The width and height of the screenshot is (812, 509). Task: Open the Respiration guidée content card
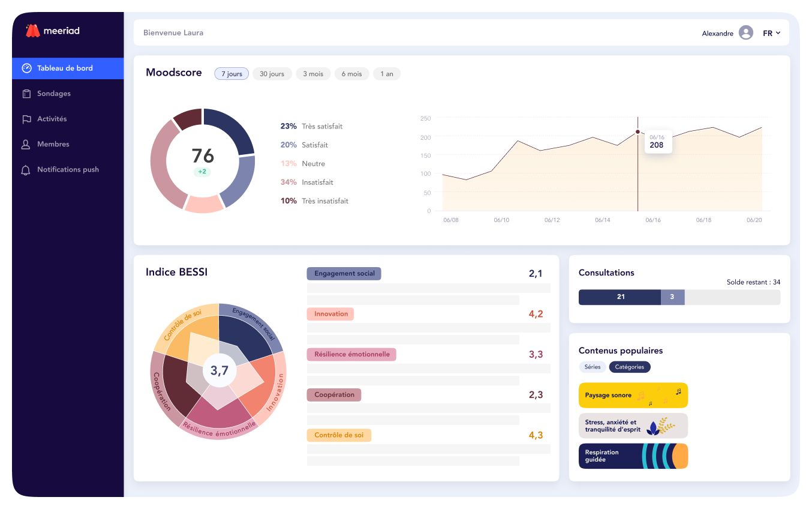pos(633,456)
